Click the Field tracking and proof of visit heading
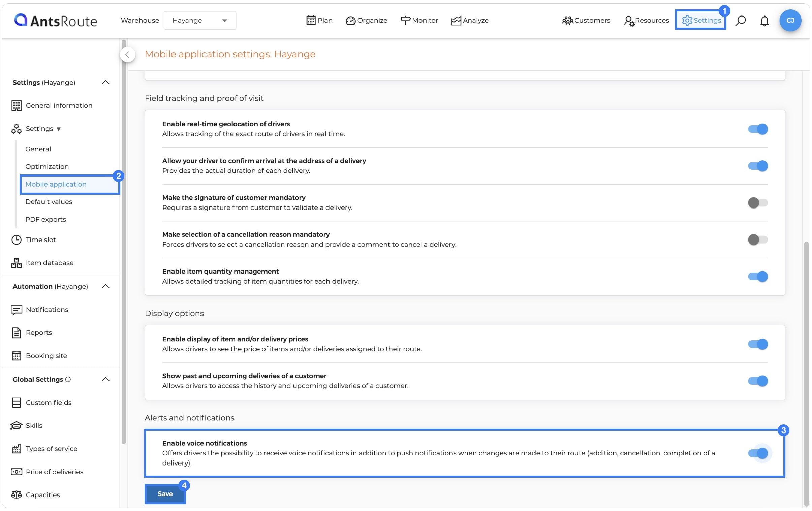 [x=204, y=98]
